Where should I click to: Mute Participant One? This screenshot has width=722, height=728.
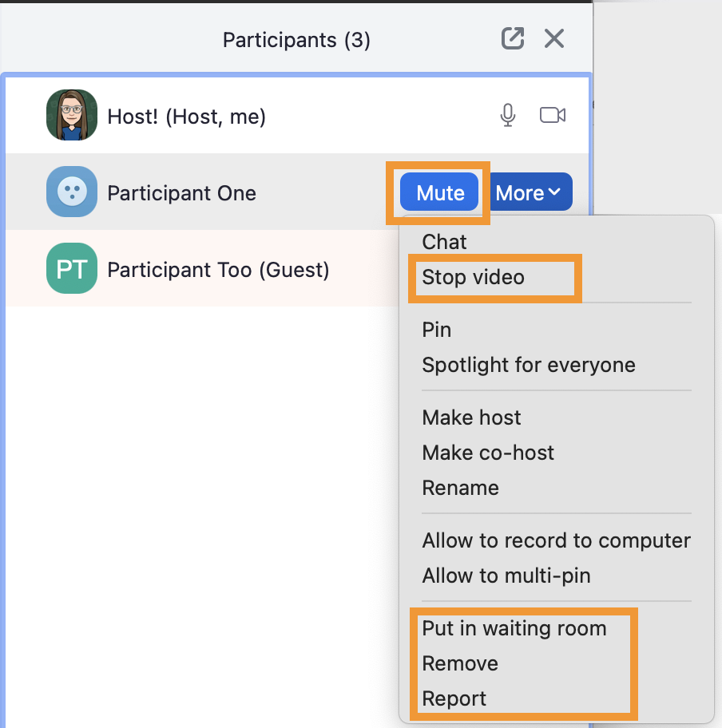pos(440,192)
